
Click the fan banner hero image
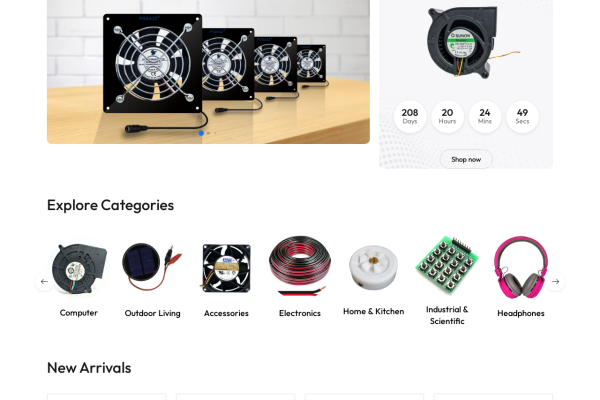(x=209, y=72)
